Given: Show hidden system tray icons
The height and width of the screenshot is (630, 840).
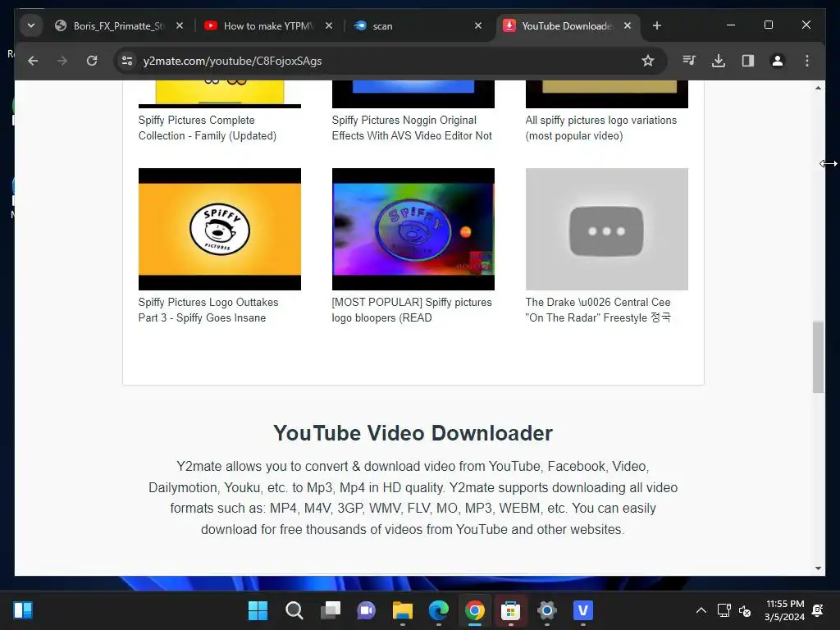Looking at the screenshot, I should tap(701, 610).
